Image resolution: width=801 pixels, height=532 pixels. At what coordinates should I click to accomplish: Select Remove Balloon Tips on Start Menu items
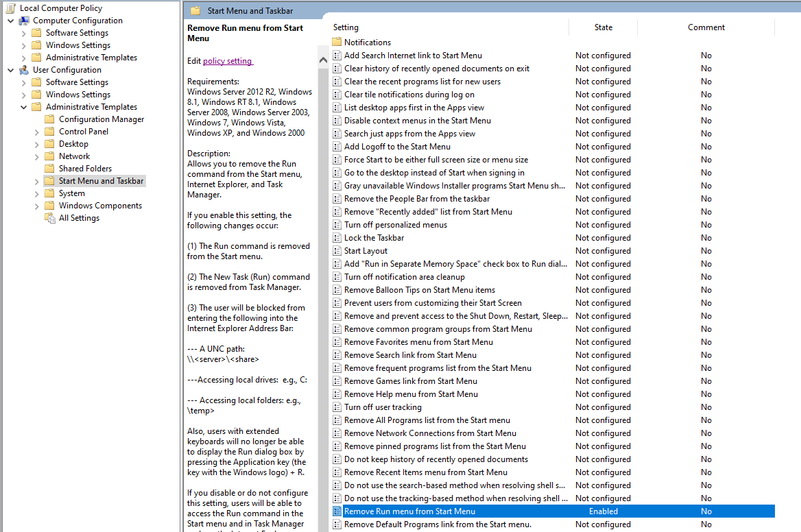tap(420, 290)
